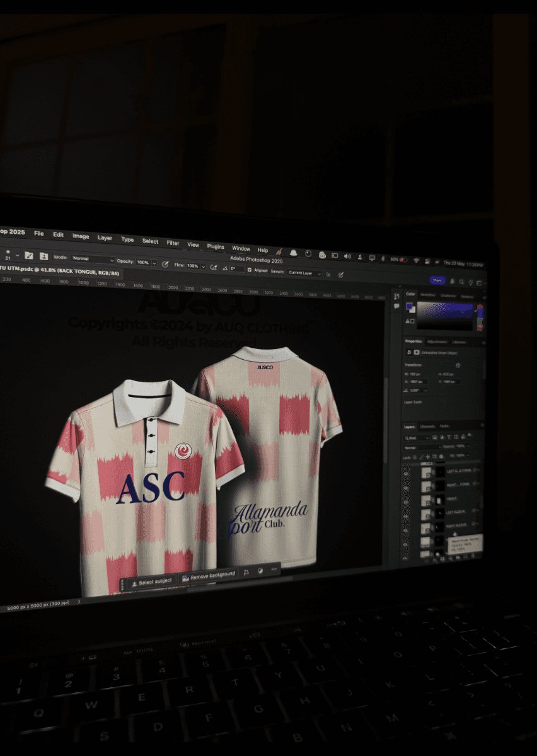Click delete layer trash icon

coord(473,556)
